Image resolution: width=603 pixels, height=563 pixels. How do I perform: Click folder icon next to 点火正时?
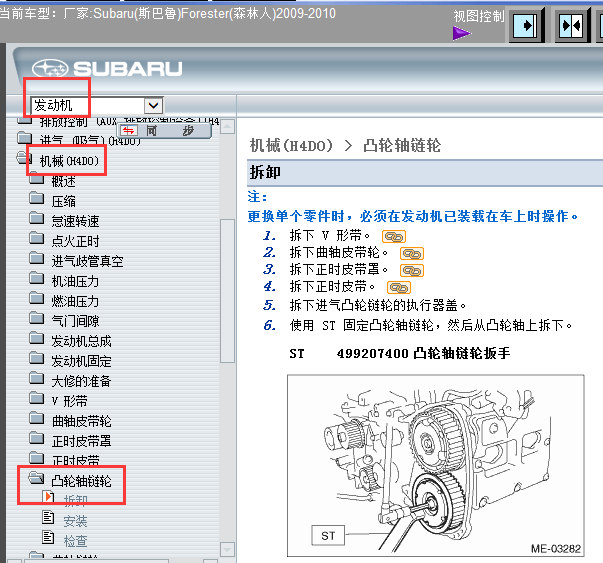pos(37,238)
